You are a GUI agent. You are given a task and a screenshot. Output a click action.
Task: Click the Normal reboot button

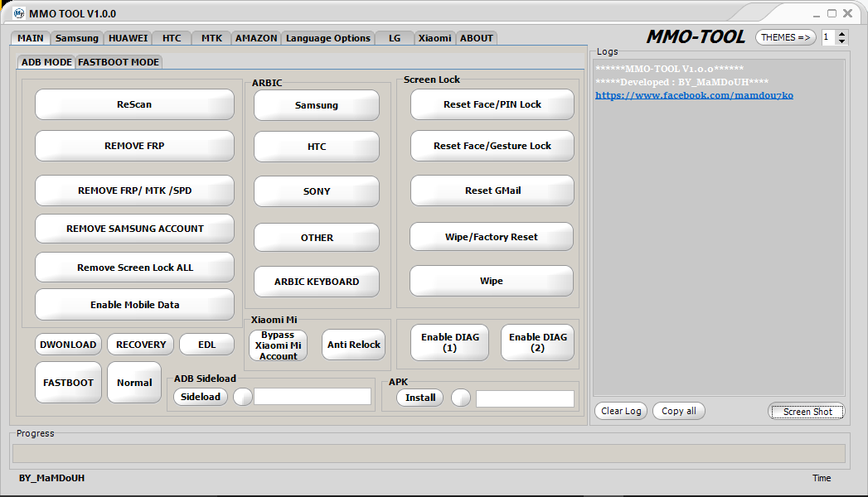tap(134, 383)
